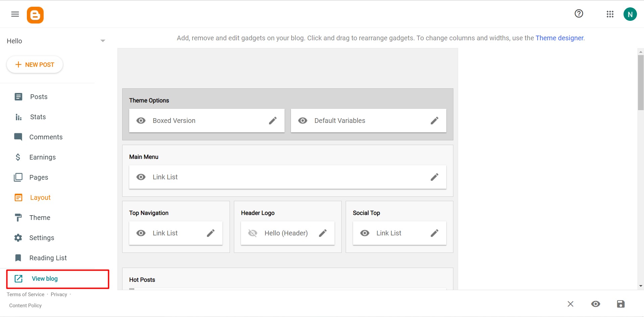The height and width of the screenshot is (317, 644).
Task: Preview the layout with eye icon
Action: point(596,304)
